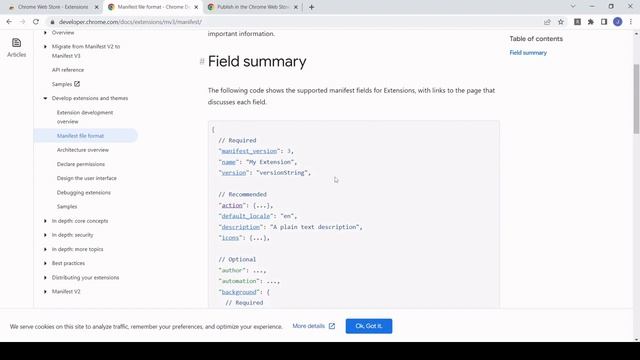Click the page vertical scrollbar thumb
The height and width of the screenshot is (360, 640).
(636, 99)
